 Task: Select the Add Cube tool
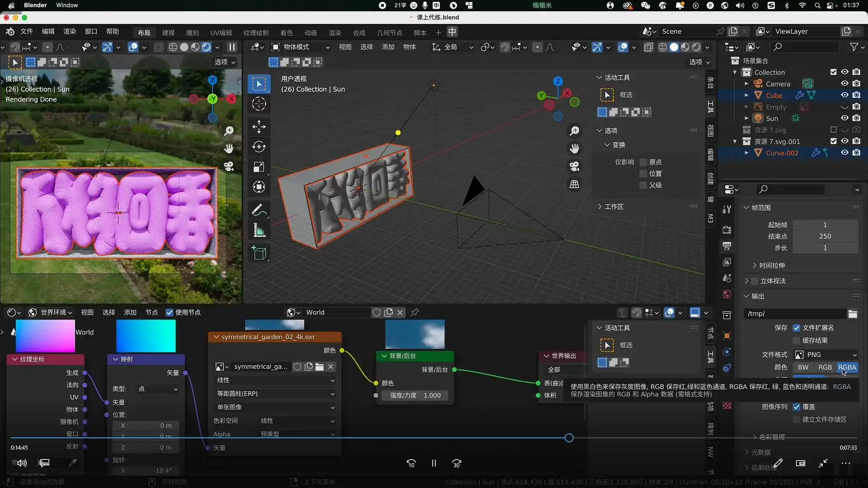click(259, 253)
